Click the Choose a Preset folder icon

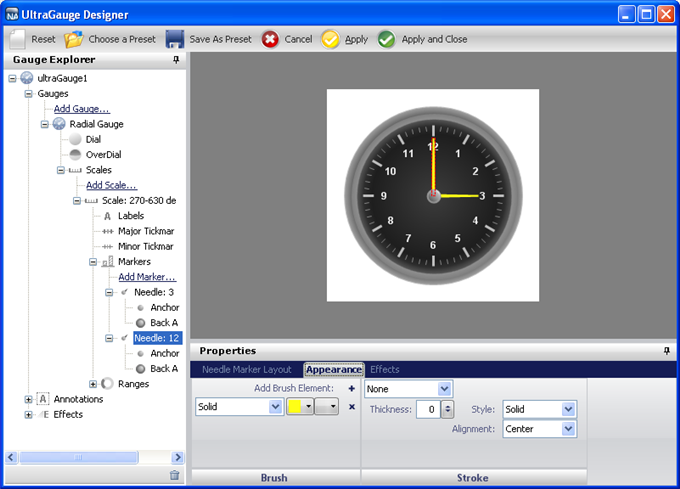[x=74, y=39]
